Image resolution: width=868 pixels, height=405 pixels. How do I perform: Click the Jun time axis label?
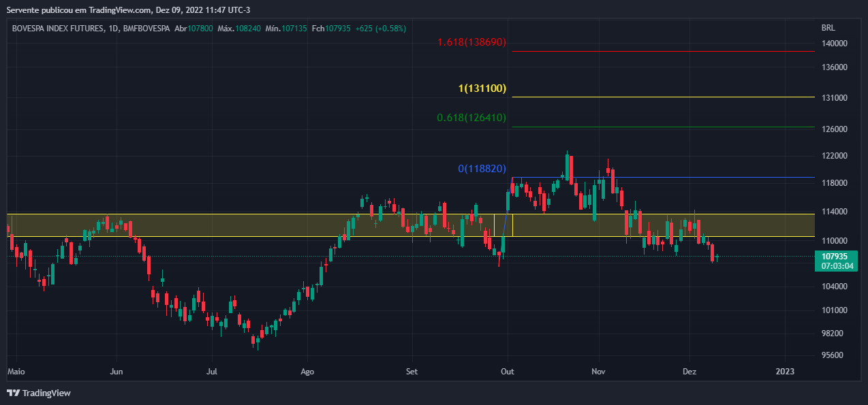(116, 372)
